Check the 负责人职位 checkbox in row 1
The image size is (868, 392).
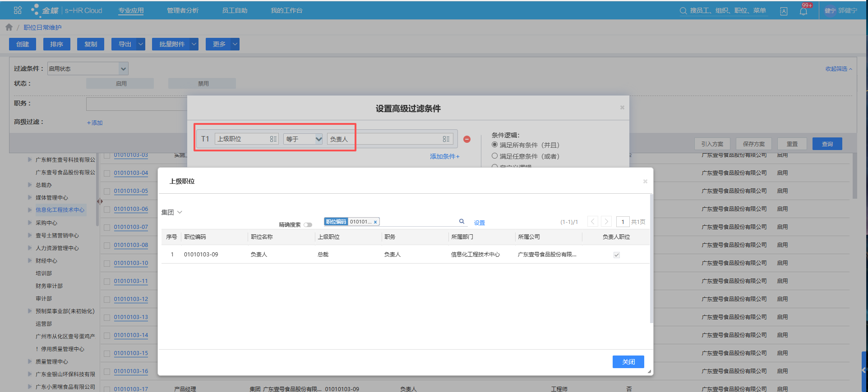point(616,255)
